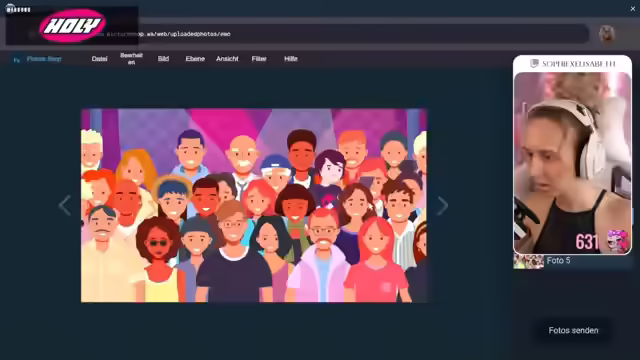Click the Photos Shop logo icon
This screenshot has height=360, width=640.
click(17, 60)
